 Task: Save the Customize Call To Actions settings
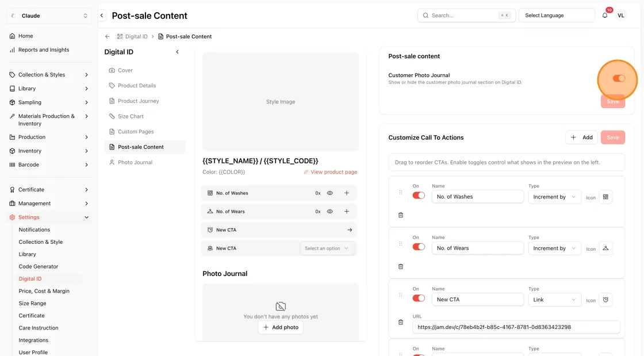coord(613,137)
